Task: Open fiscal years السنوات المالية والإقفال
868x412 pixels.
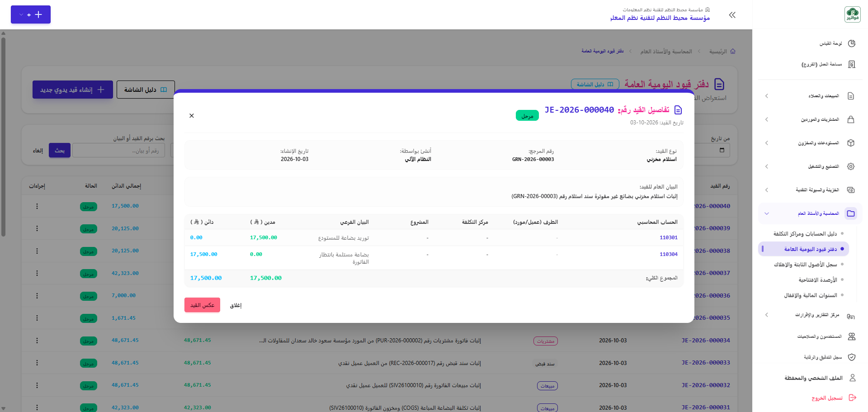Action: 810,295
